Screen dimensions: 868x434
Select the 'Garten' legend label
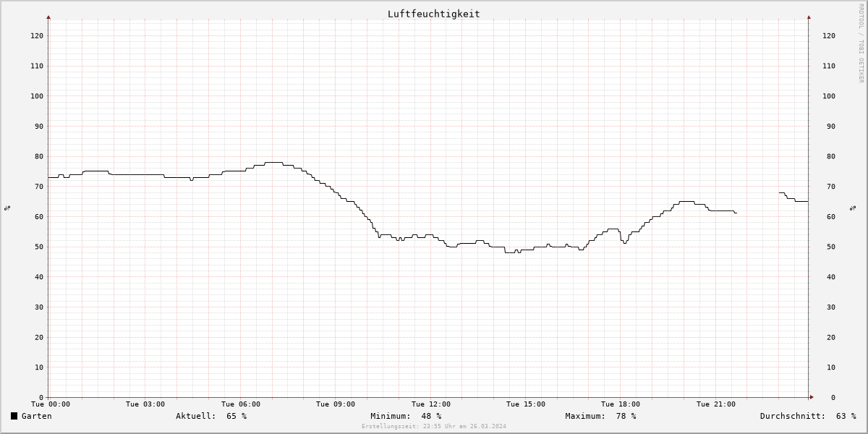(36, 416)
